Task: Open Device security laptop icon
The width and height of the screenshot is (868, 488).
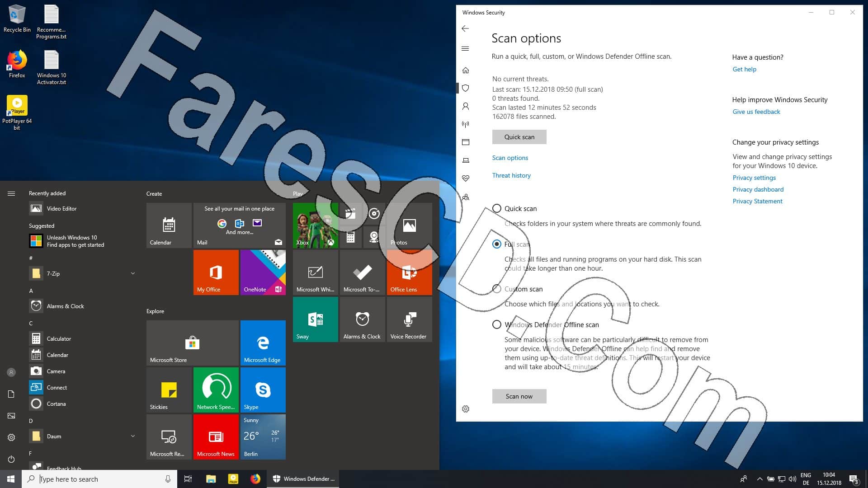Action: click(466, 160)
